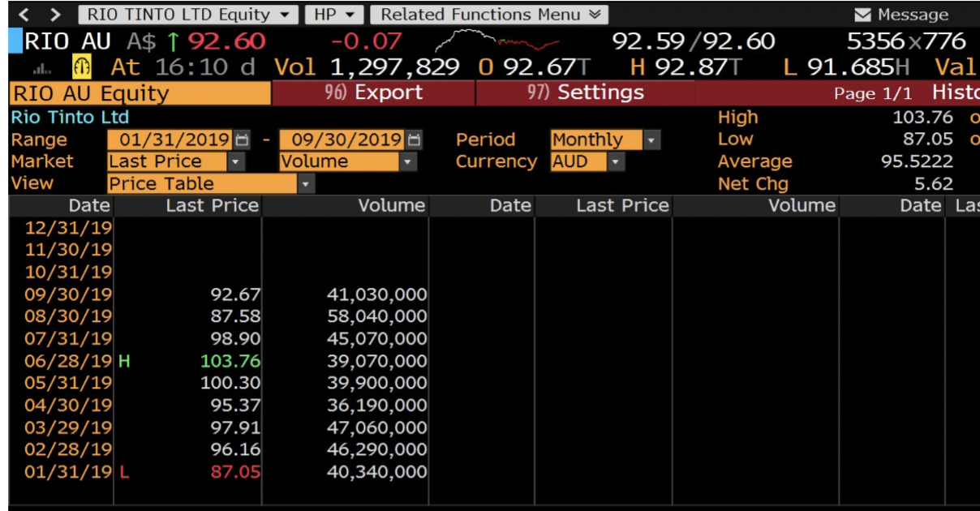Select the 11/30/19 date row
This screenshot has height=511, width=980.
68,250
